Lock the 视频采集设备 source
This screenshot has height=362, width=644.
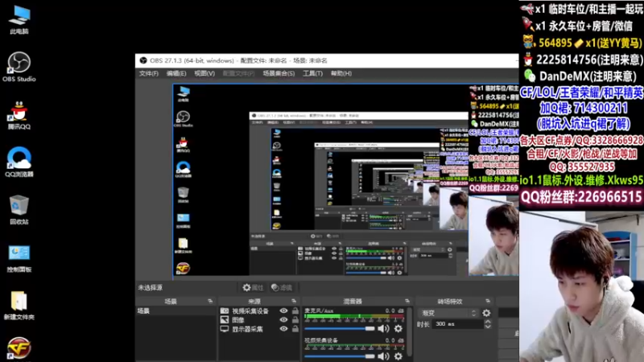point(295,311)
